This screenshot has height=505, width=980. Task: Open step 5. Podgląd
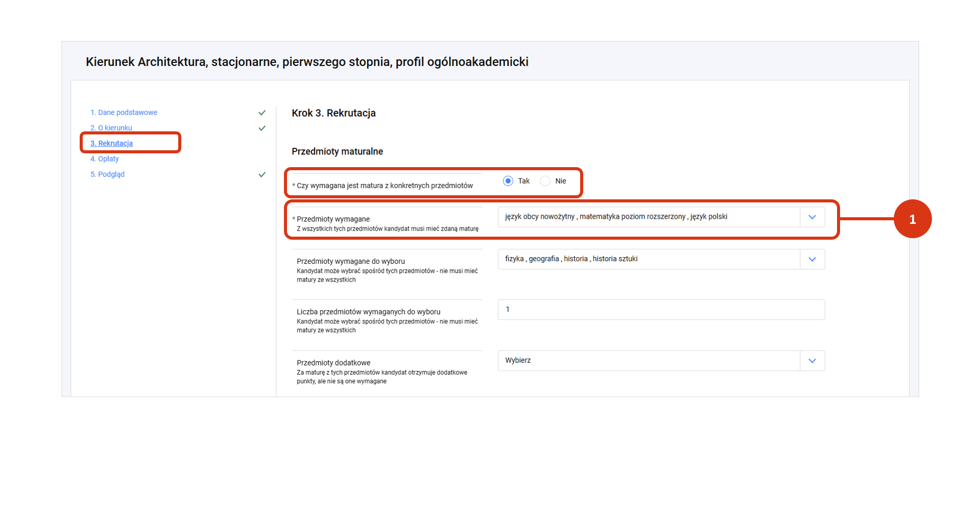coord(108,174)
